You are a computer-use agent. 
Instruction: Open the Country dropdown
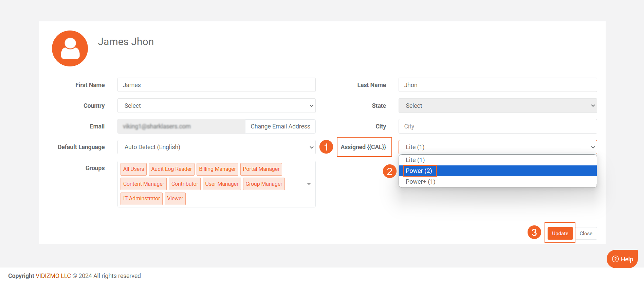216,106
